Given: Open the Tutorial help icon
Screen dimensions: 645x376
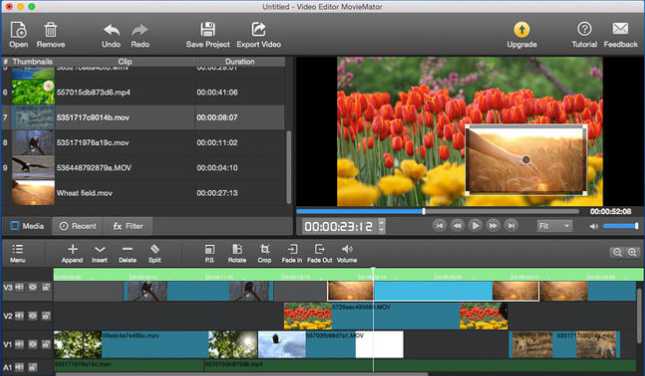Looking at the screenshot, I should pyautogui.click(x=584, y=29).
